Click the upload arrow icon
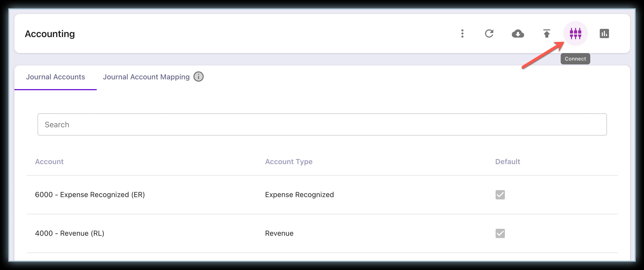644x270 pixels. tap(547, 33)
